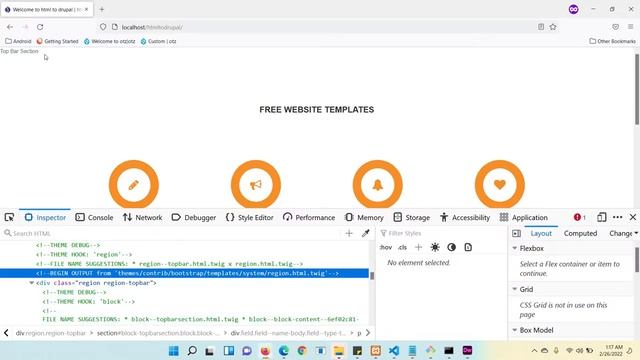This screenshot has height=360, width=640.
Task: Open the Network tab
Action: [x=142, y=217]
